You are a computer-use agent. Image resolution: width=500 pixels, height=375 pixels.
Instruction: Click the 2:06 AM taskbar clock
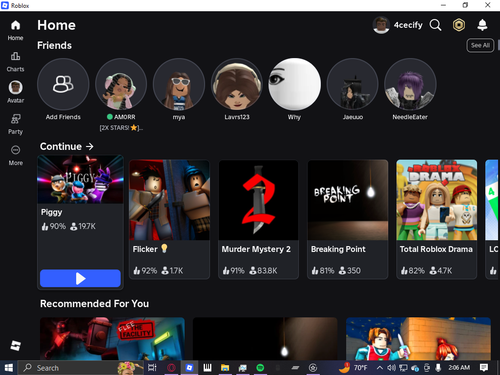pos(459,368)
